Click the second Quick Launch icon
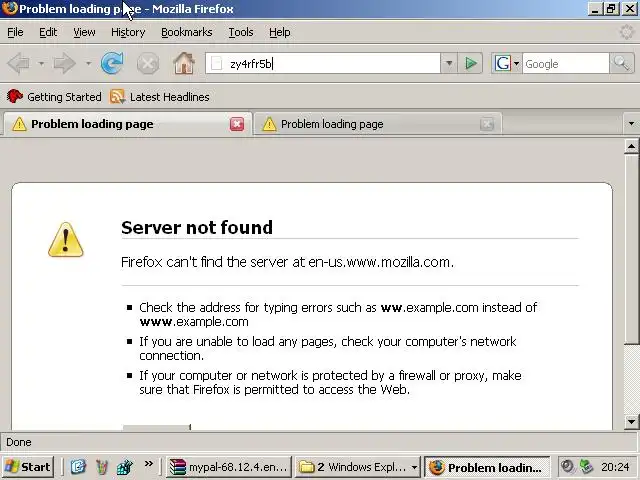The width and height of the screenshot is (640, 480). (x=101, y=467)
